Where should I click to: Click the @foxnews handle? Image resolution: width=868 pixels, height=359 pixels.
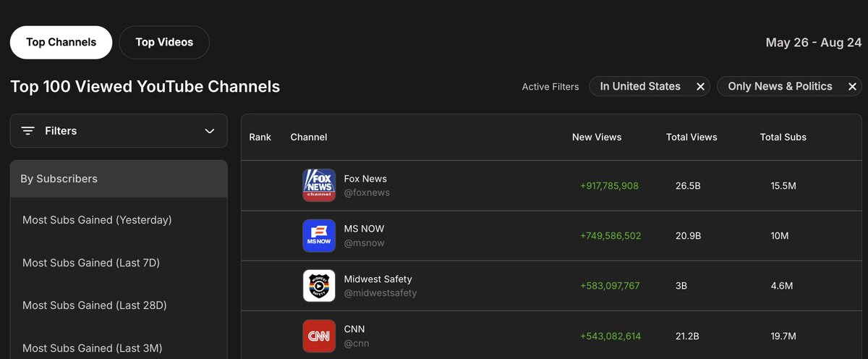(367, 193)
